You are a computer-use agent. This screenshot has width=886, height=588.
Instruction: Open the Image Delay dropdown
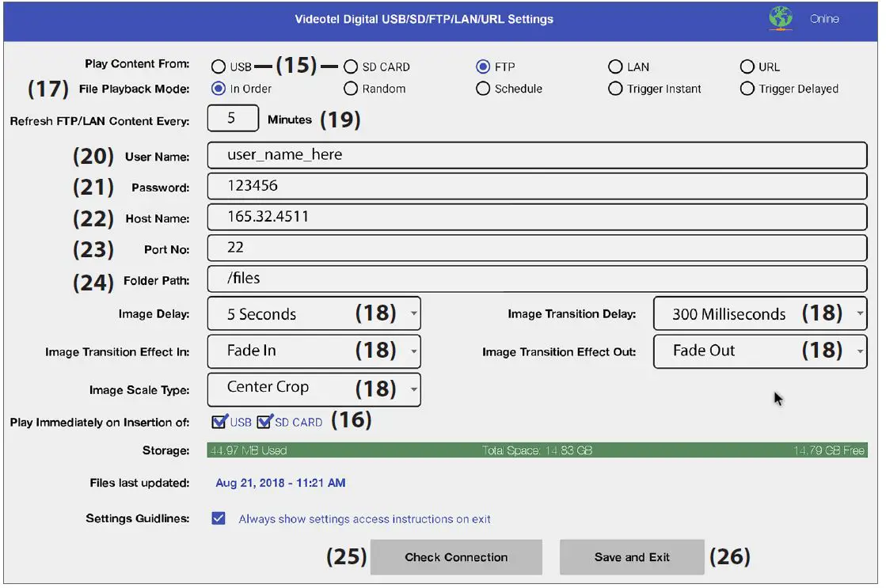coord(314,314)
